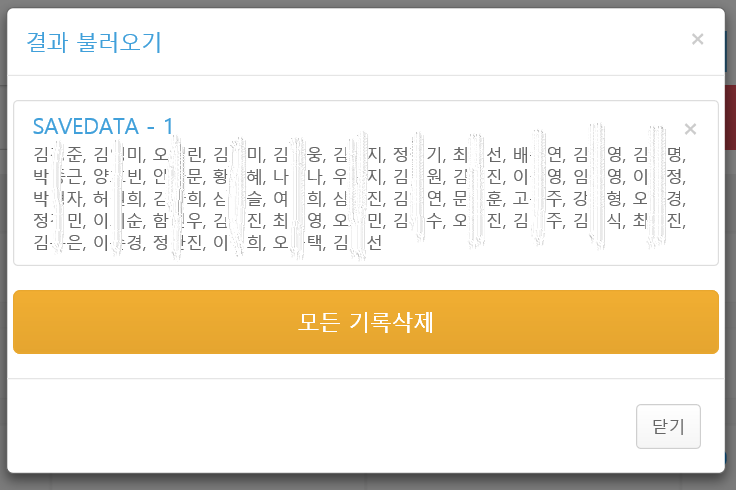Screen dimensions: 736x490
Task: Click the 결과 불러오기 dialog title
Action: tap(93, 42)
